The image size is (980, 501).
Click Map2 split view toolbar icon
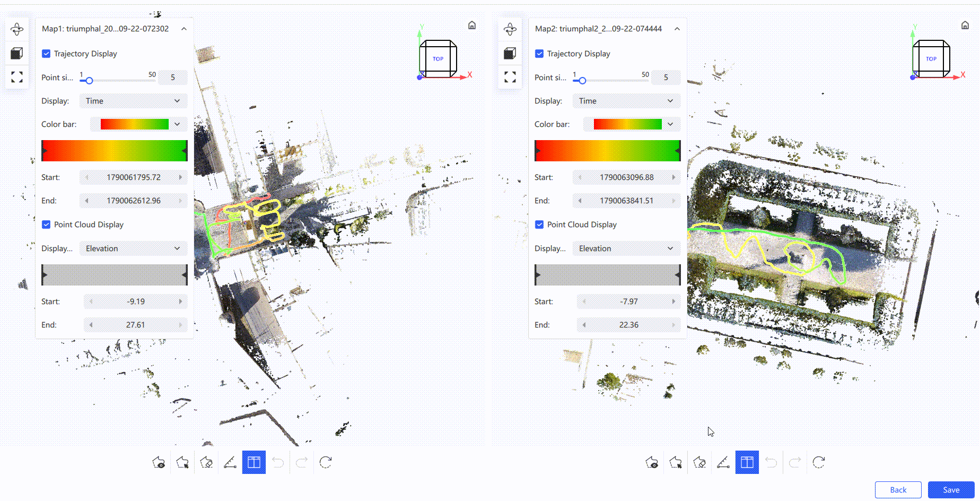coord(747,462)
